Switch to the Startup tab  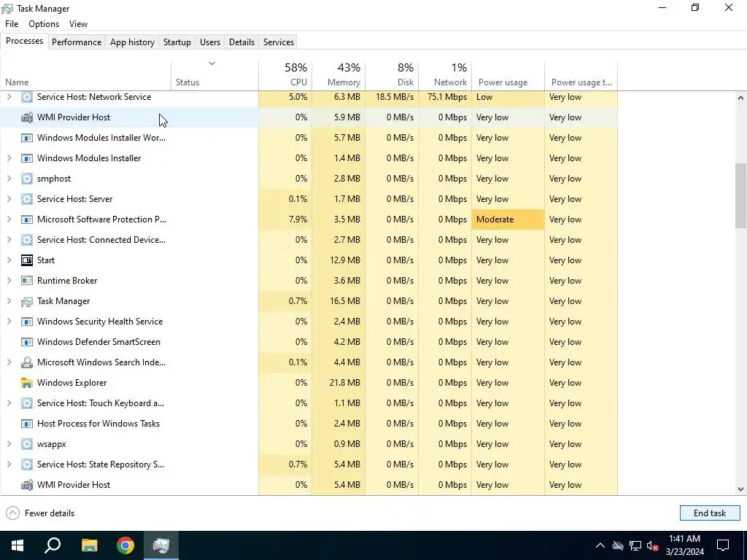coord(177,42)
